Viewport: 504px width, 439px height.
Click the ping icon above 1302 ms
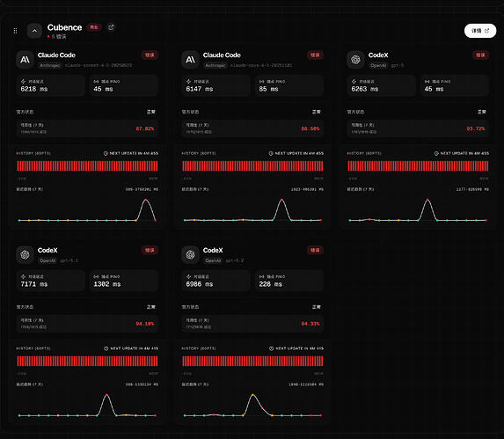tap(96, 277)
